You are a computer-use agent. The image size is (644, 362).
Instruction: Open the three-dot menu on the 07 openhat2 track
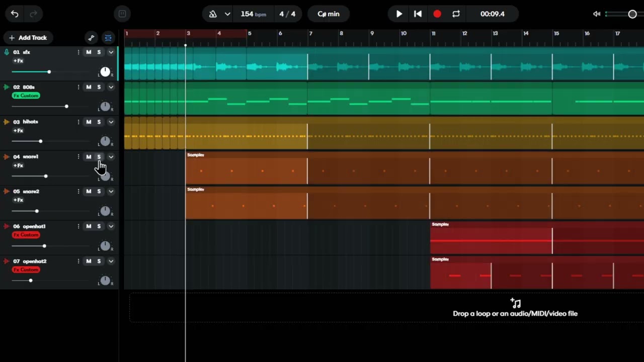coord(78,261)
